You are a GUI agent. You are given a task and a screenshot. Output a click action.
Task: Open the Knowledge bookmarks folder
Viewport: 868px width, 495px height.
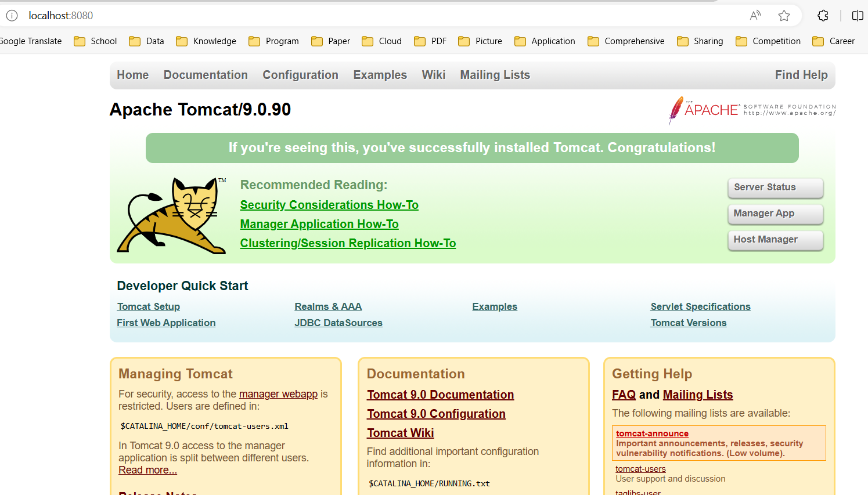click(x=206, y=41)
